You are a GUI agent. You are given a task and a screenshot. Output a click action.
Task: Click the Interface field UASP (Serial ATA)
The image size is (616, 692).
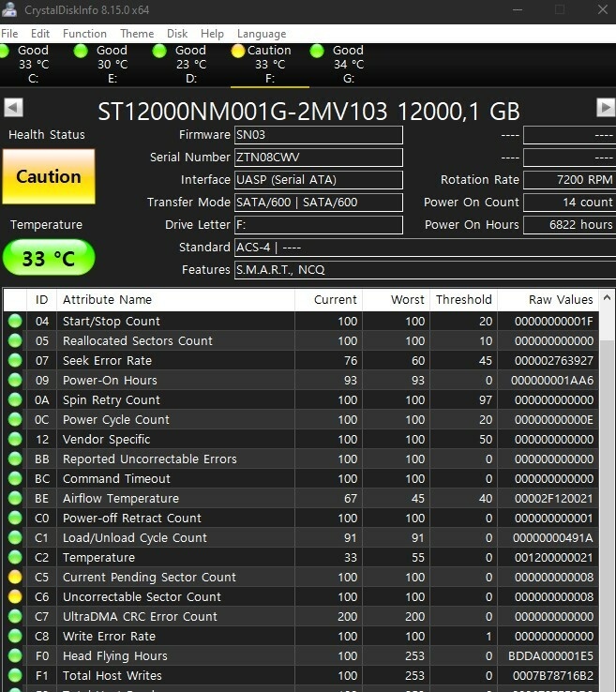coord(318,180)
